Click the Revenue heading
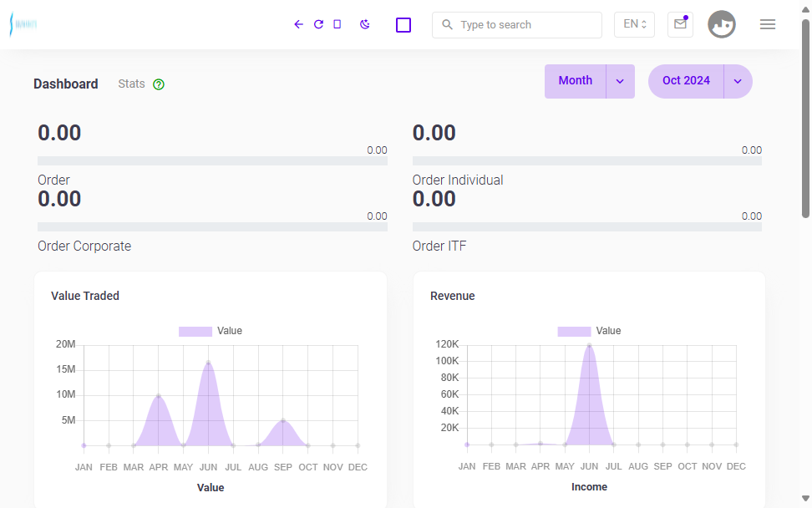Screen dimensions: 812x508 (x=452, y=296)
